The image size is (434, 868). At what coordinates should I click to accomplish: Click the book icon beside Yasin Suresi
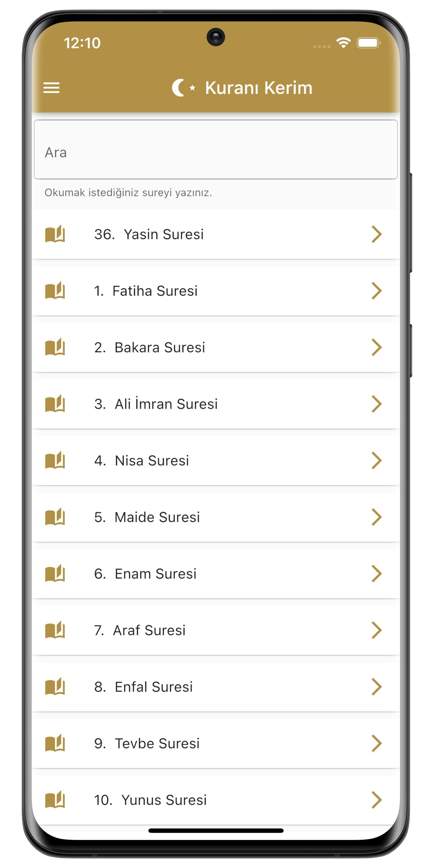coord(55,234)
